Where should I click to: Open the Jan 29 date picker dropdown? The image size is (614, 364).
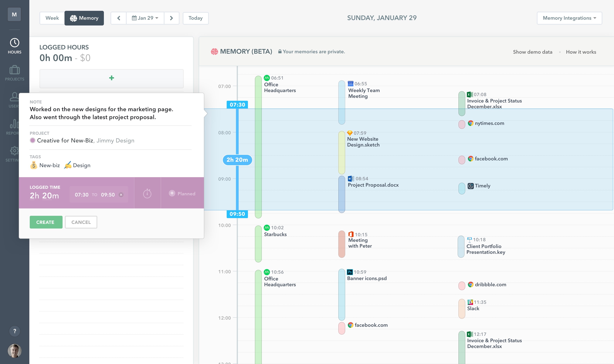[145, 18]
